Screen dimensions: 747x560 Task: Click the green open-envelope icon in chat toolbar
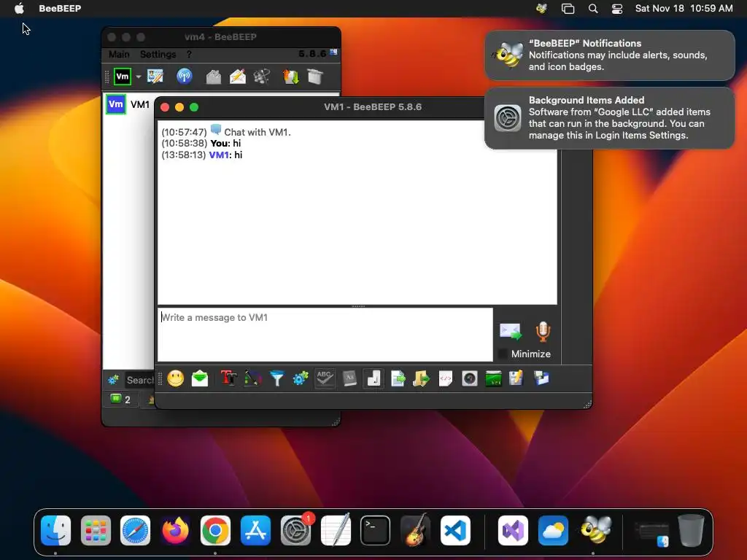(x=200, y=378)
